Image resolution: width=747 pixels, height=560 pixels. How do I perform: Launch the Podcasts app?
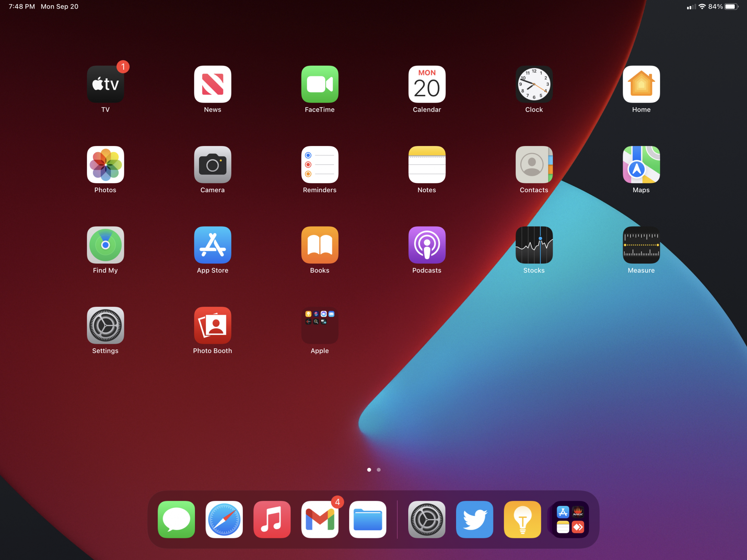pyautogui.click(x=427, y=245)
